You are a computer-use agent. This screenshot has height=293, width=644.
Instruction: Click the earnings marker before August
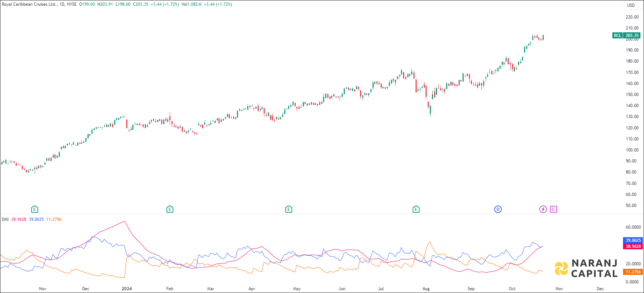click(x=416, y=209)
